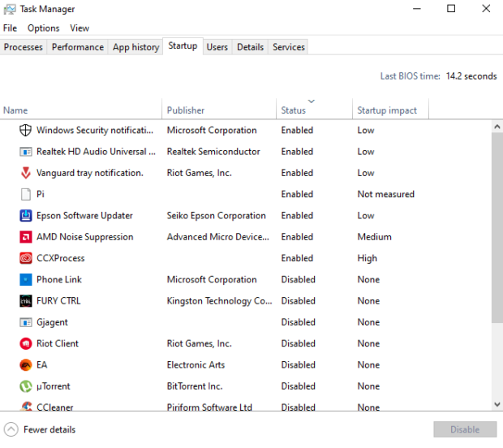Collapse view with the Fewer details arrow

click(x=11, y=429)
